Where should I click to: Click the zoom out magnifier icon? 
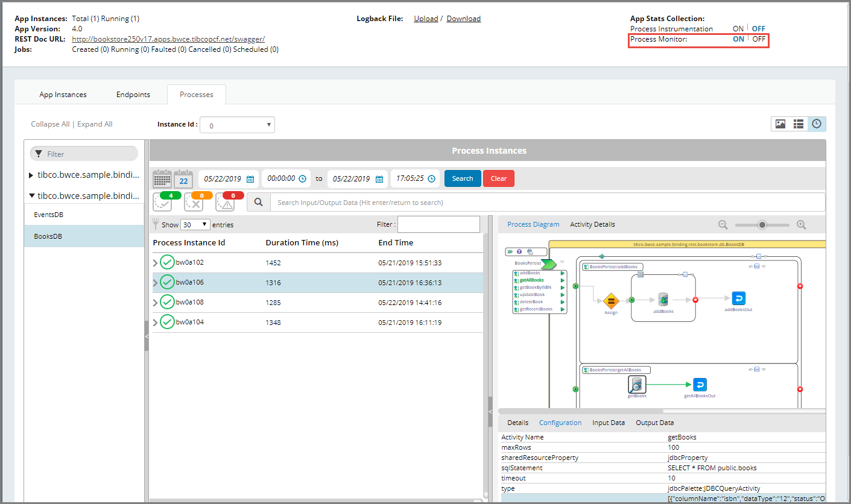(x=723, y=224)
